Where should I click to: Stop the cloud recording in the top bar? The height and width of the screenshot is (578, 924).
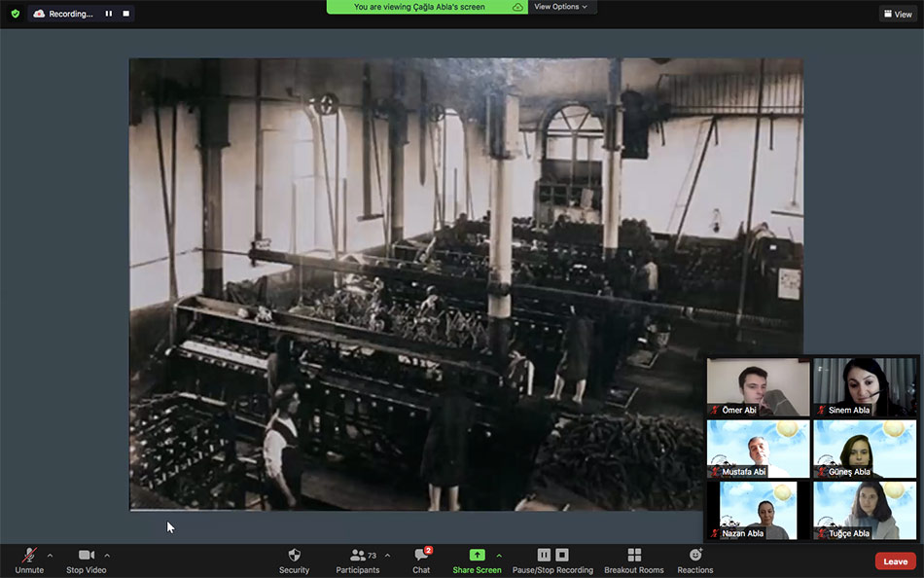pyautogui.click(x=126, y=13)
